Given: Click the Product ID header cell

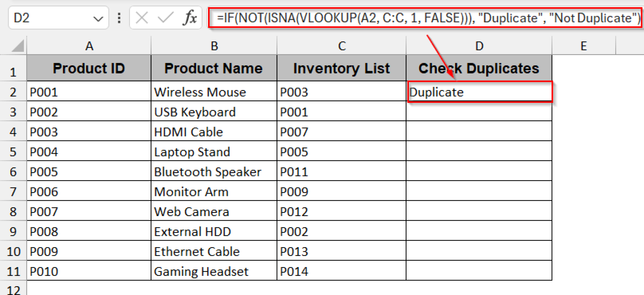Looking at the screenshot, I should [89, 68].
